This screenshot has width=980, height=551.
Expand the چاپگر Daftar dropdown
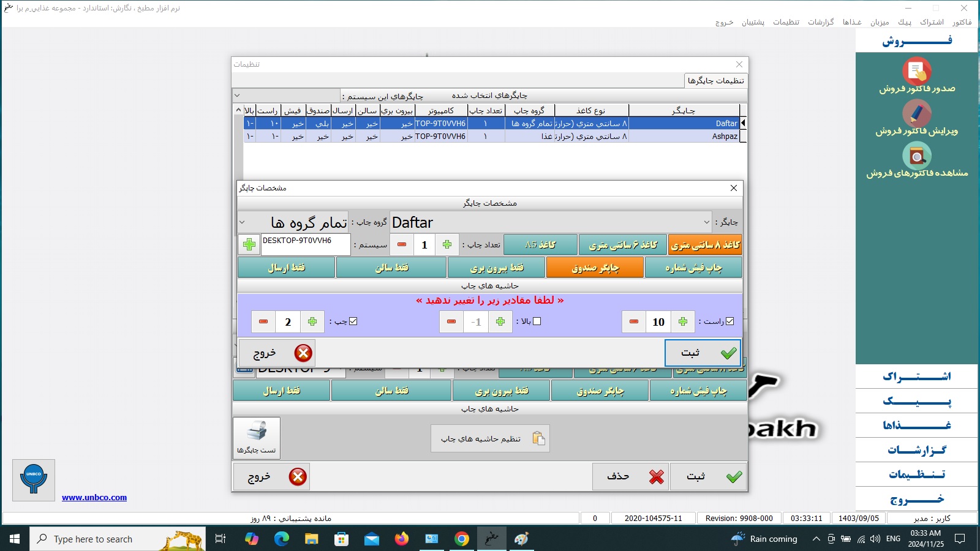point(707,222)
